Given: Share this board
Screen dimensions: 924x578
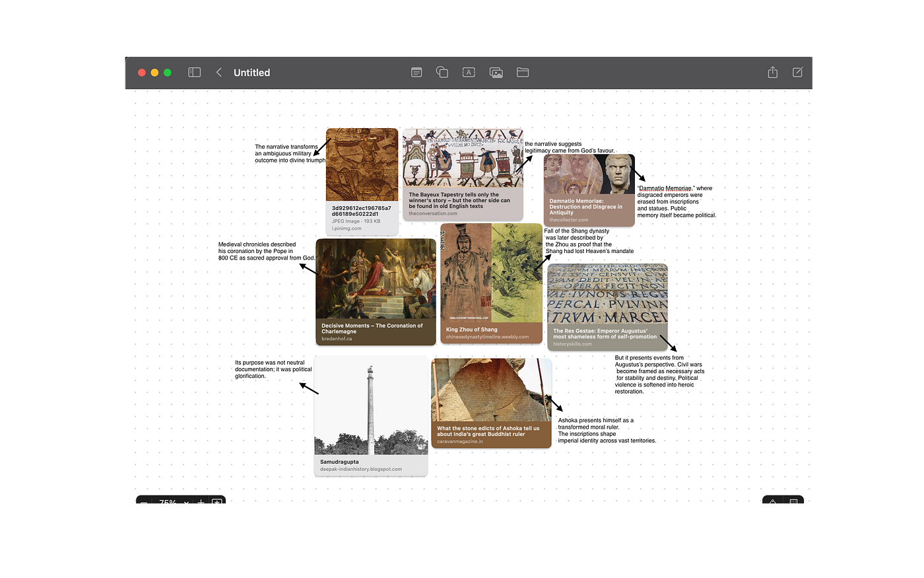Looking at the screenshot, I should coord(772,72).
